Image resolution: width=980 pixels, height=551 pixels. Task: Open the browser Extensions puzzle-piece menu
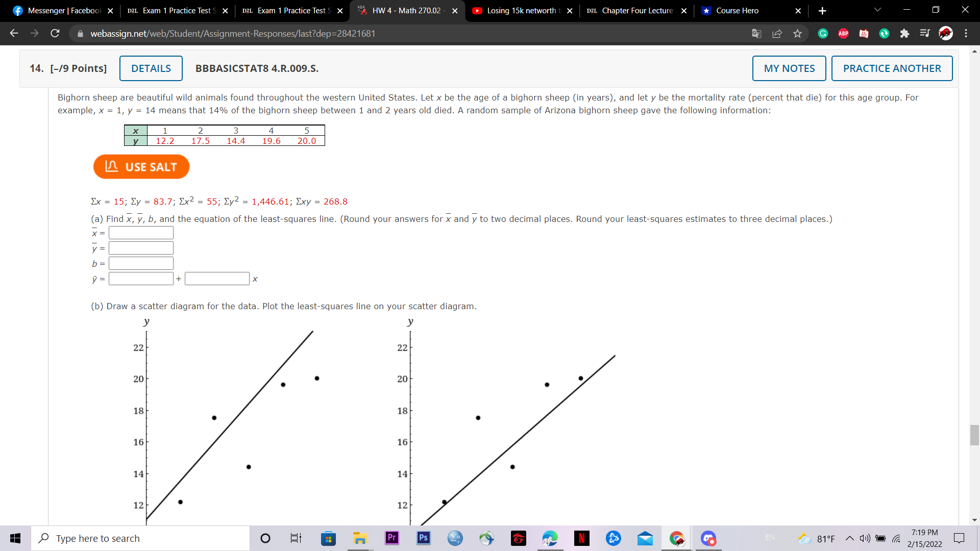pos(905,33)
